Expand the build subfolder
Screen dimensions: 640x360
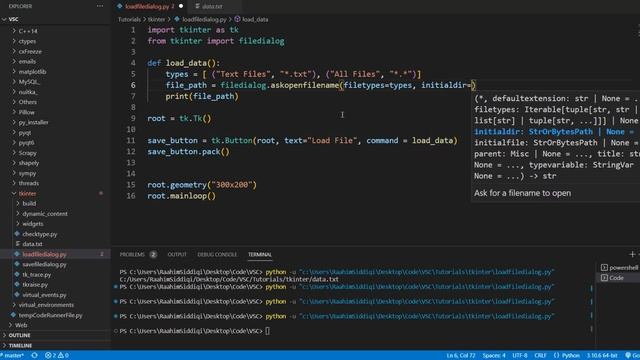(29, 203)
